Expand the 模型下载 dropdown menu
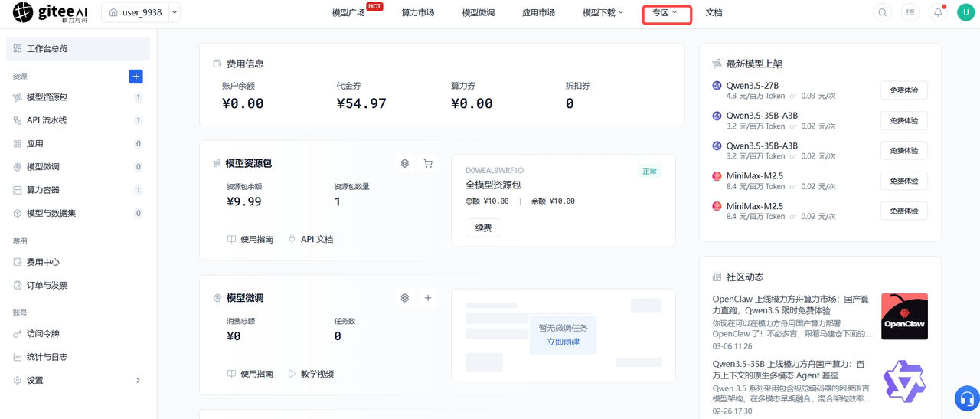980x419 pixels. [603, 12]
